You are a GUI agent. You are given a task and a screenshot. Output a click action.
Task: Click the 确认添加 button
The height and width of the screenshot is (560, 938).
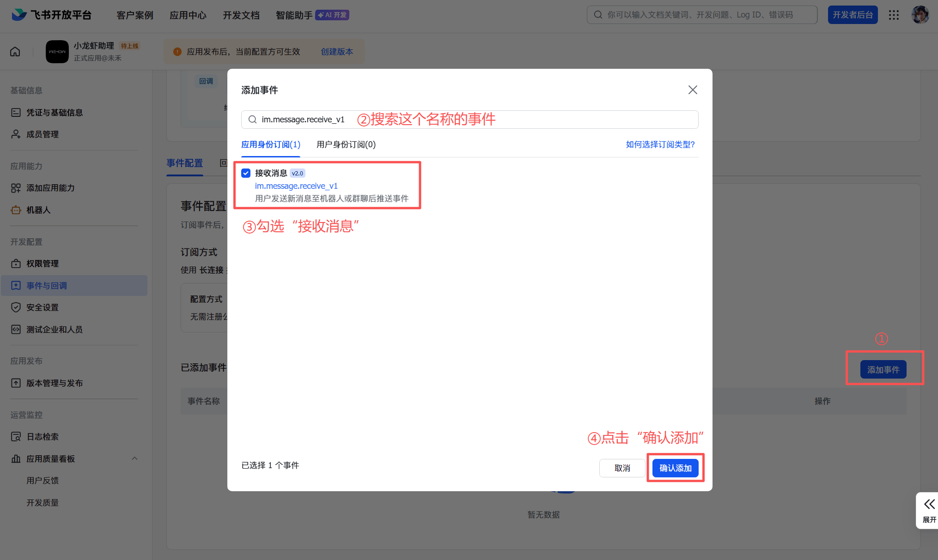click(x=675, y=468)
